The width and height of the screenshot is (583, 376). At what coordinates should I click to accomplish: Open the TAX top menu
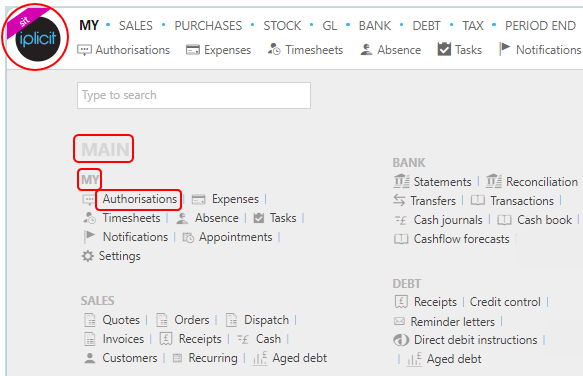[x=473, y=26]
